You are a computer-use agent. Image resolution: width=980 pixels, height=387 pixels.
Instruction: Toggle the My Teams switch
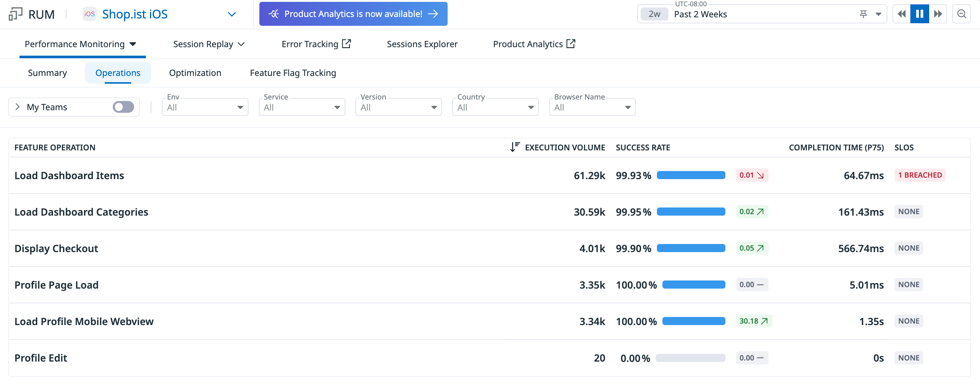(123, 107)
